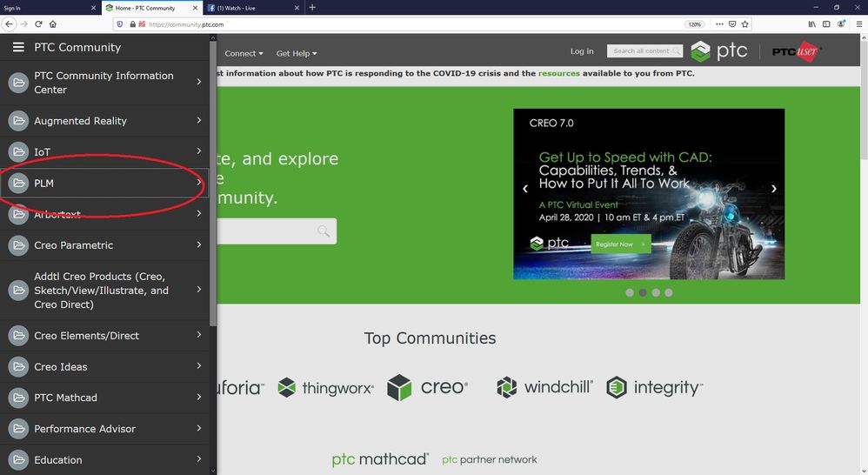This screenshot has height=475, width=868.
Task: Click the PTC logo in the header
Action: (x=719, y=51)
